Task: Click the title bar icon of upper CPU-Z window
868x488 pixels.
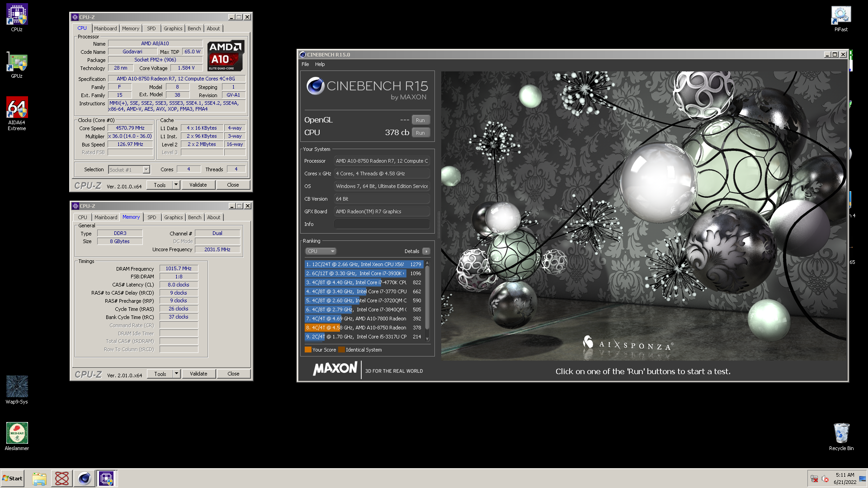Action: (x=75, y=17)
